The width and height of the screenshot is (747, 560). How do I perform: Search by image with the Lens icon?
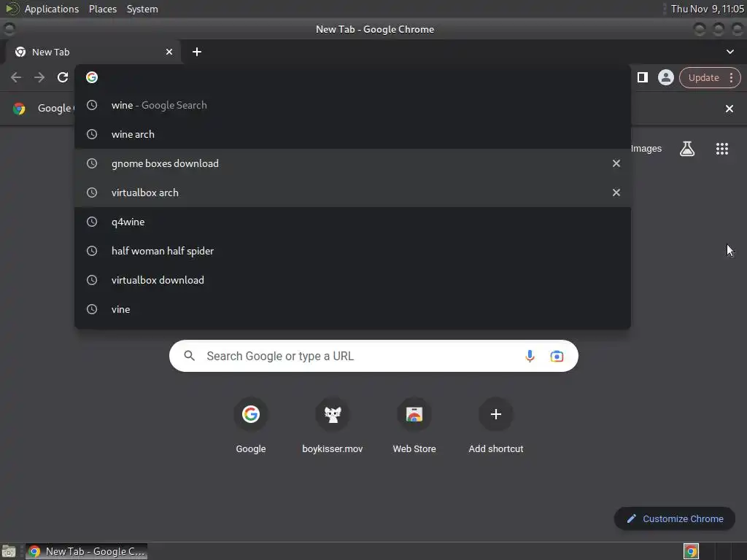coord(557,356)
